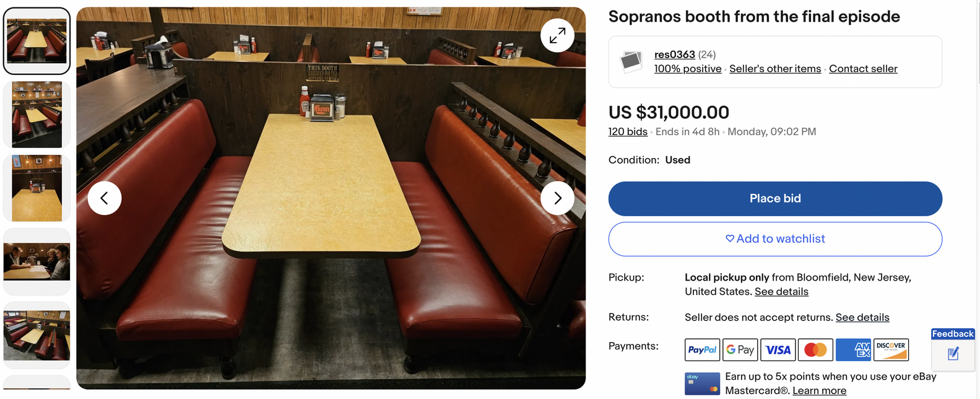
Task: See details for local pickup
Action: pos(781,291)
